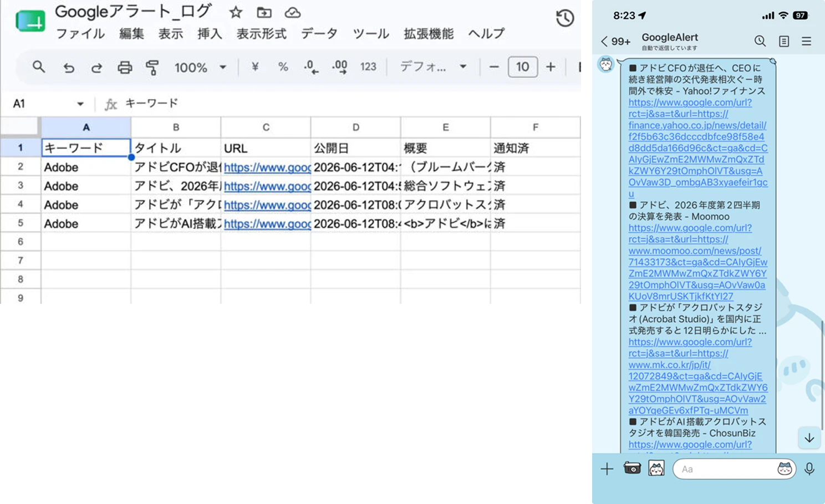Open the 表示形式 menu
The height and width of the screenshot is (504, 825).
point(261,34)
